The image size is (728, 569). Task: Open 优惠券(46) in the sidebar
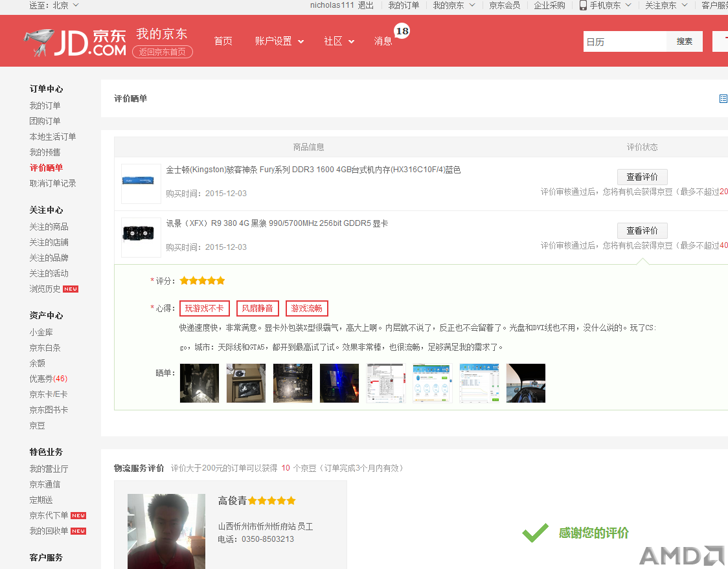pos(49,379)
